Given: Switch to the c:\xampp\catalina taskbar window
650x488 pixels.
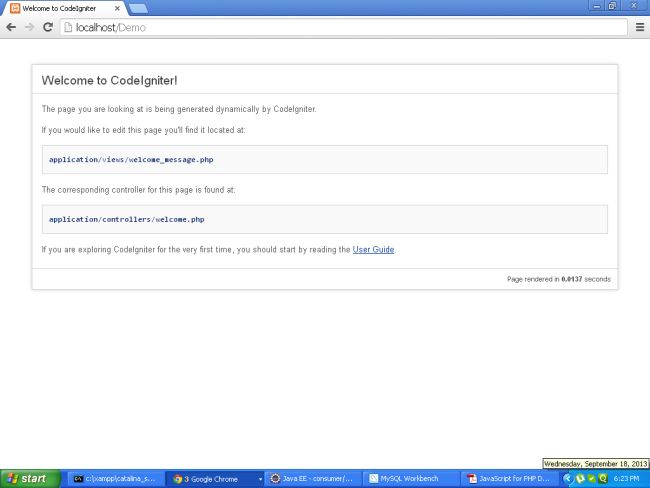Looking at the screenshot, I should click(115, 479).
